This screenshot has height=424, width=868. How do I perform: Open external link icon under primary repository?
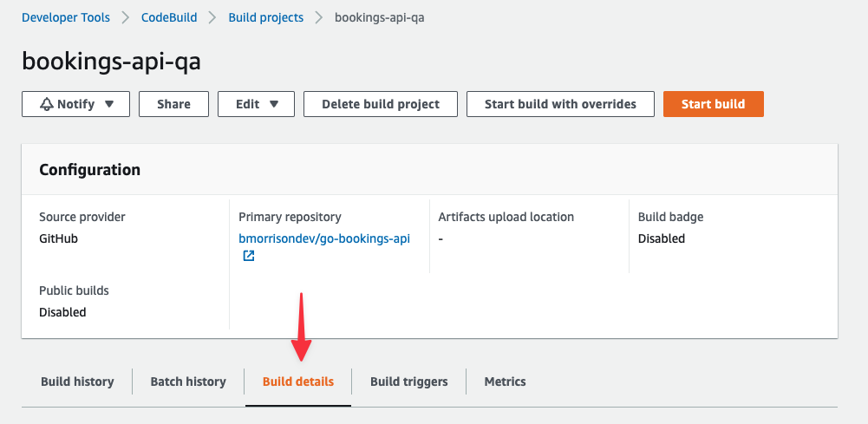pos(249,256)
